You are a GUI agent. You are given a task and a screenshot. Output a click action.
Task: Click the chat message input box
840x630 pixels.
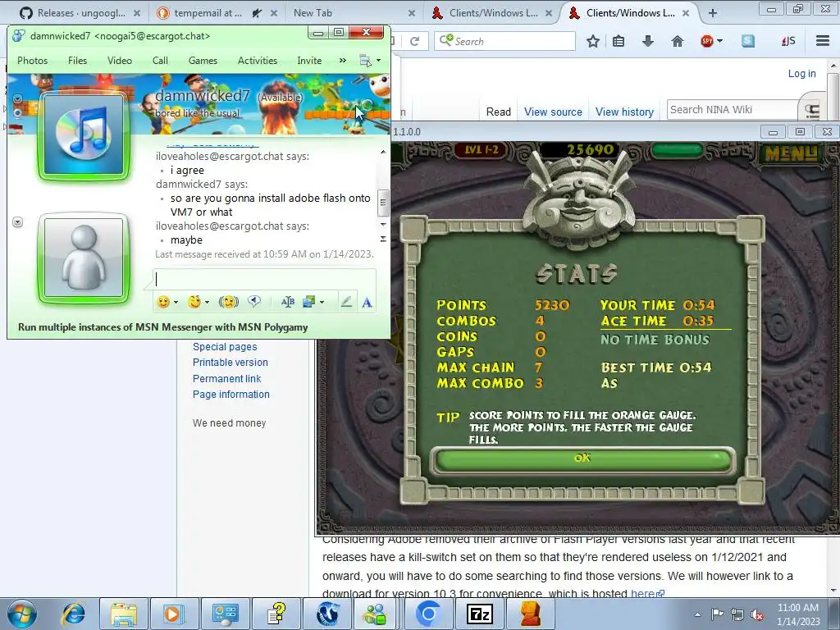(265, 279)
